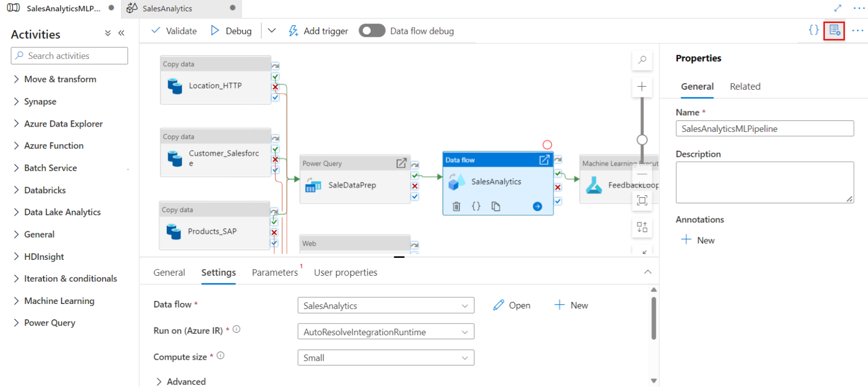Click the canvas zoom slider handle

(642, 140)
